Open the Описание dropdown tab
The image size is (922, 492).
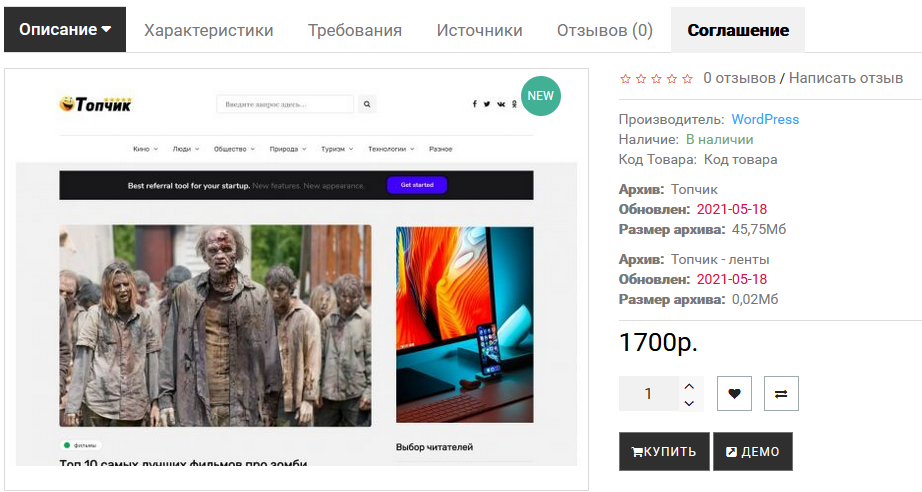coord(65,29)
